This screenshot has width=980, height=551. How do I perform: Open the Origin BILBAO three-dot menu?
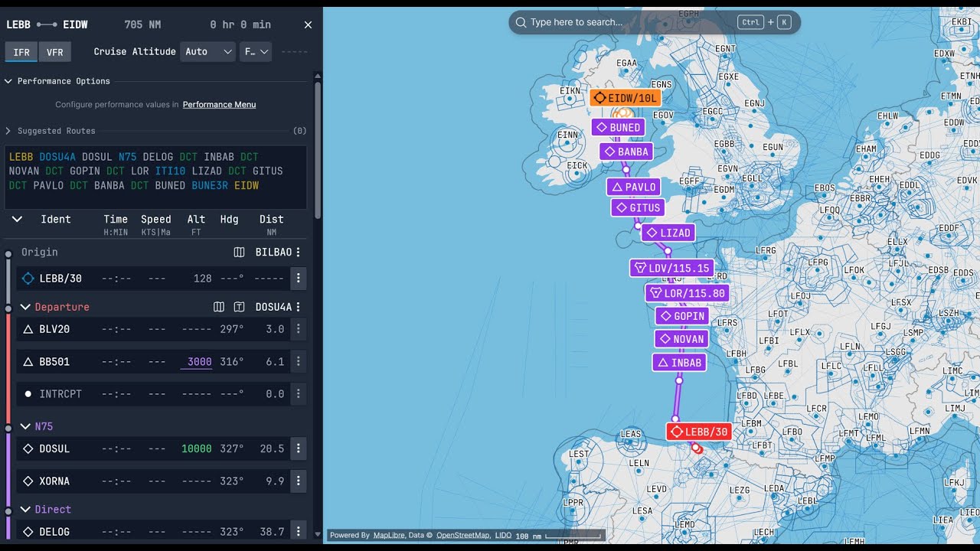click(298, 252)
